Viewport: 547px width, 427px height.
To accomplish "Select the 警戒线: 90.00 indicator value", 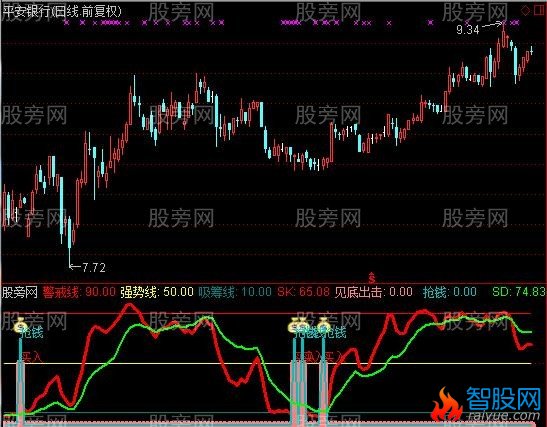I will click(79, 292).
